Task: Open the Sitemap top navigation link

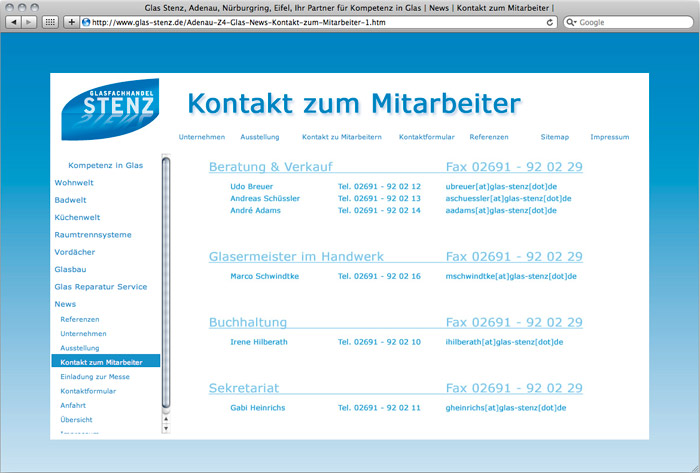Action: coord(555,137)
